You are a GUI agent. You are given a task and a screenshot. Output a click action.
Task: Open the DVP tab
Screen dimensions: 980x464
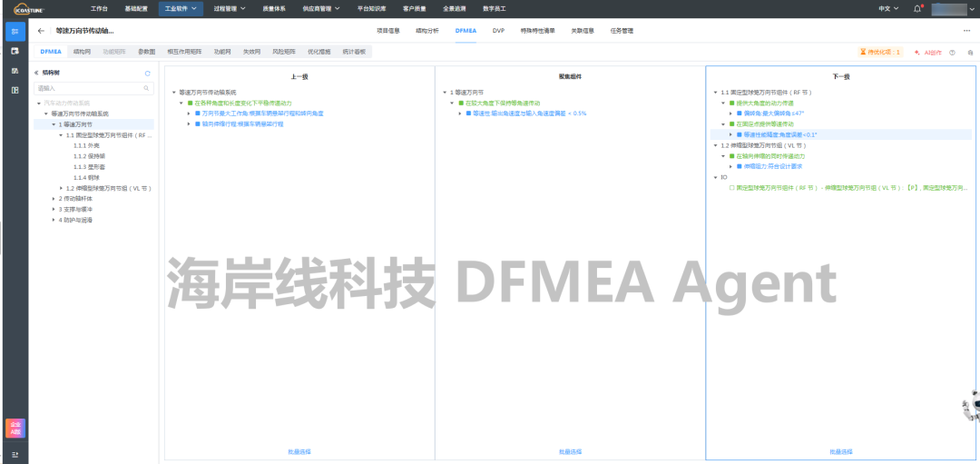click(x=498, y=31)
